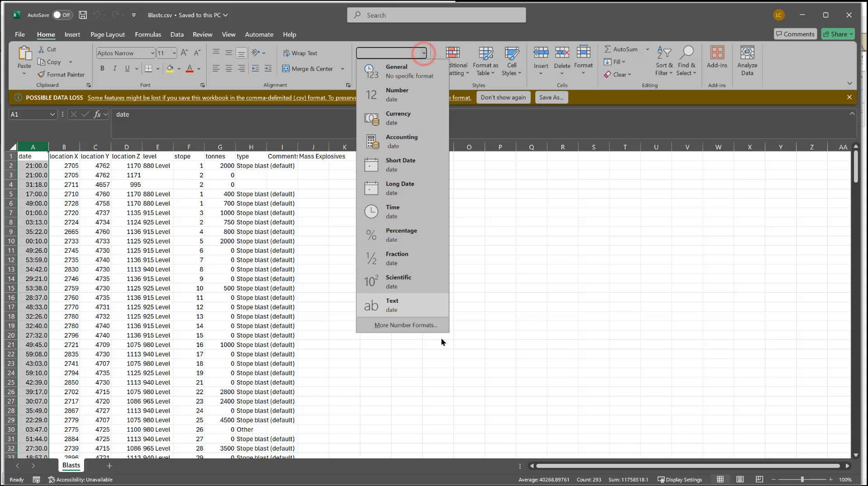Switch to Page Layout view icon
Image resolution: width=868 pixels, height=486 pixels.
click(740, 479)
